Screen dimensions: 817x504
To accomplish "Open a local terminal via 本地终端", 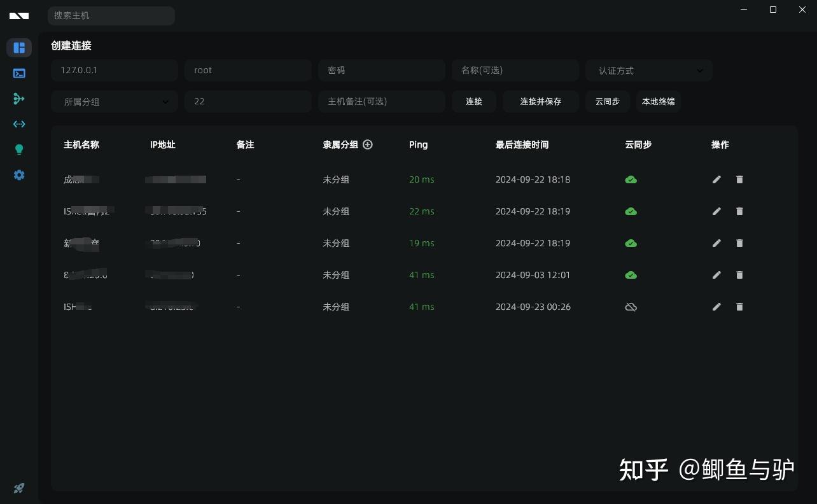I will coord(659,101).
